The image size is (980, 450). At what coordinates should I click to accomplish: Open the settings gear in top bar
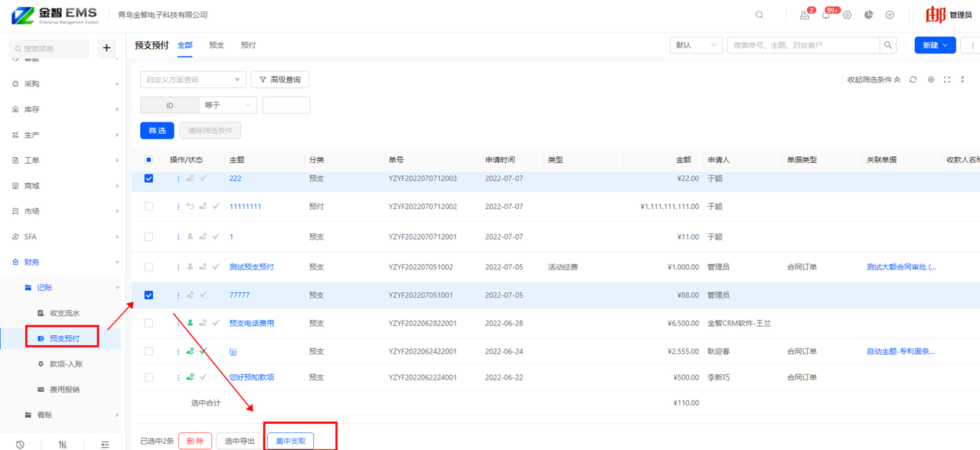847,15
